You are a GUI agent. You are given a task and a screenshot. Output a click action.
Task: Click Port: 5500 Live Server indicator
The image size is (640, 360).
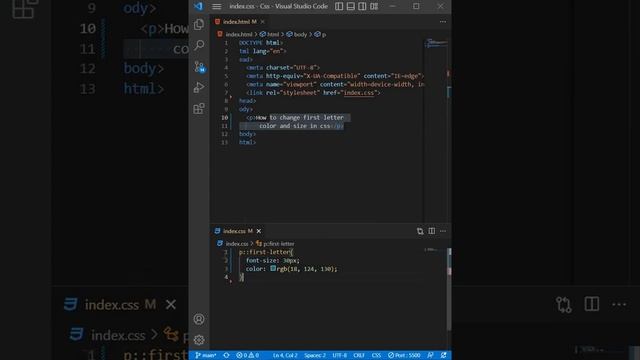point(404,355)
